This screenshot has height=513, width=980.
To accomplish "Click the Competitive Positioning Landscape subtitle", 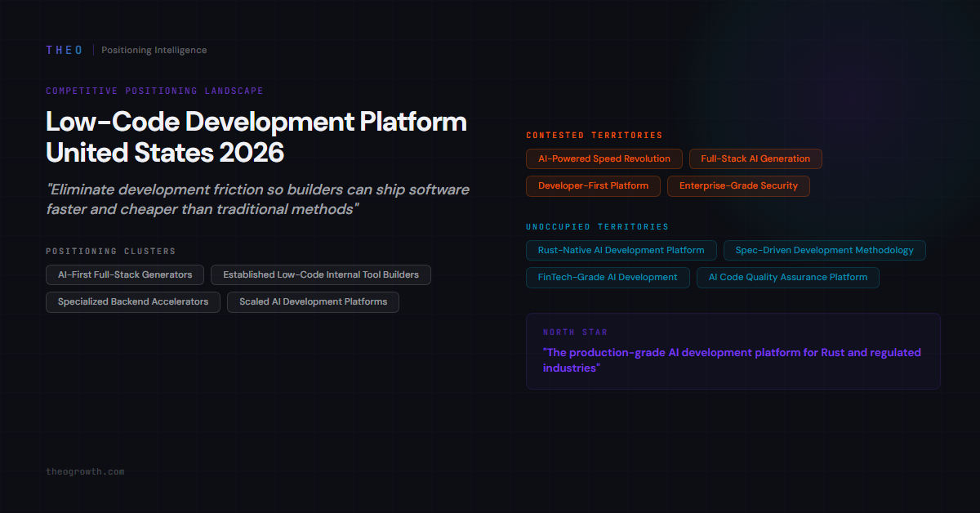I will click(x=154, y=91).
